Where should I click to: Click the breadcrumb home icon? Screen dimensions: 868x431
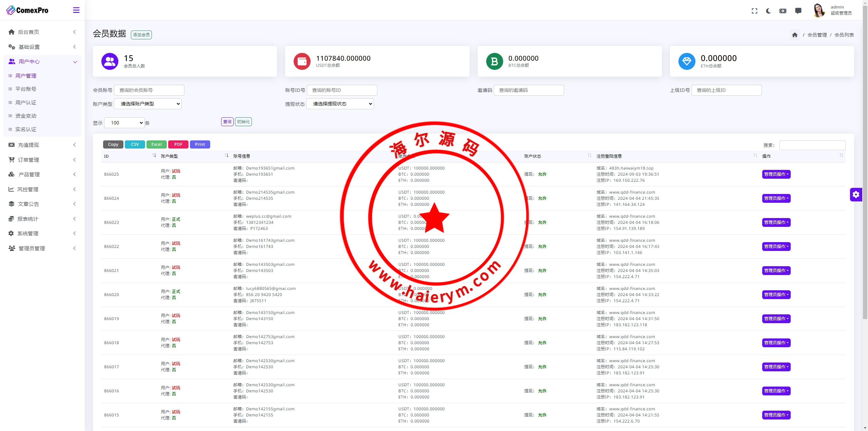tap(795, 35)
